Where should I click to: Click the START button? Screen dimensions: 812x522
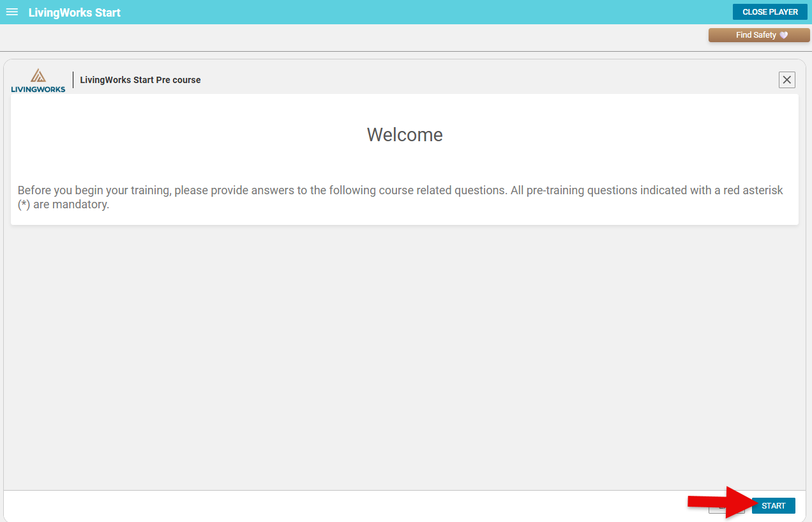pyautogui.click(x=773, y=505)
